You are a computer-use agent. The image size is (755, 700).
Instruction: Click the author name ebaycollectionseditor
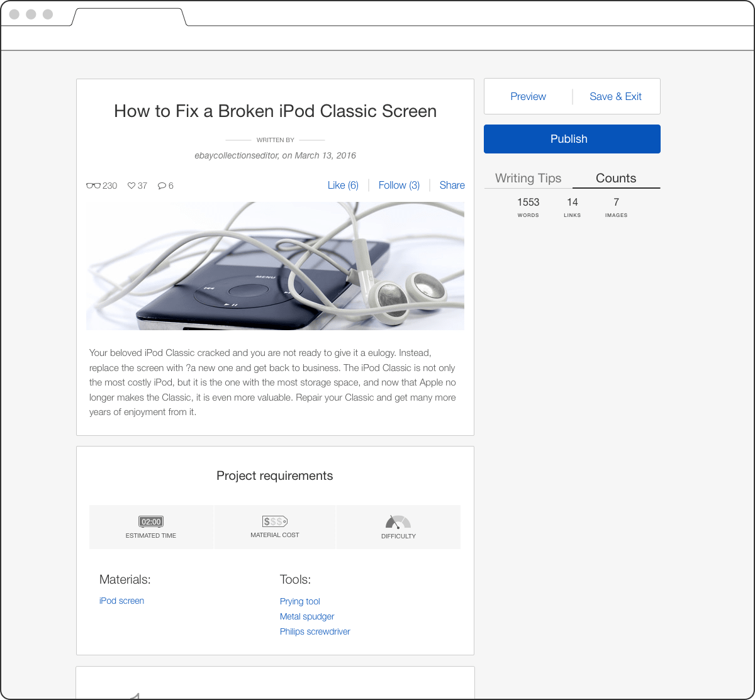(237, 155)
